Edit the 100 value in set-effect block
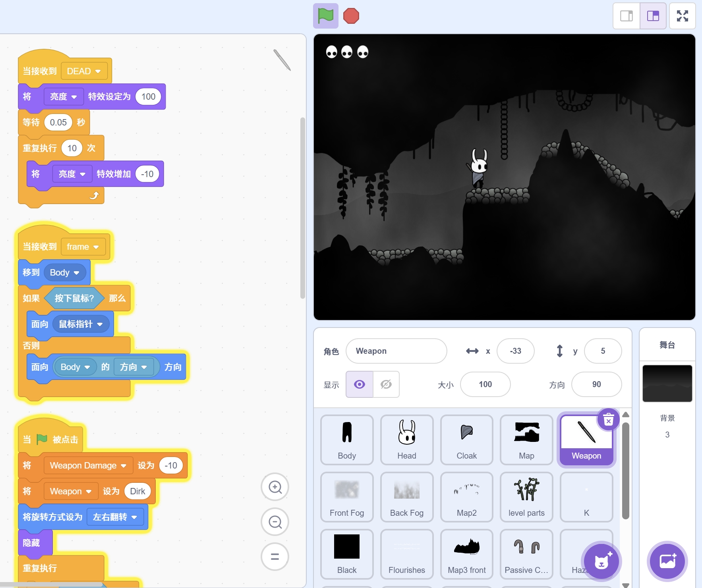Screen dimensions: 702x588 tap(148, 96)
